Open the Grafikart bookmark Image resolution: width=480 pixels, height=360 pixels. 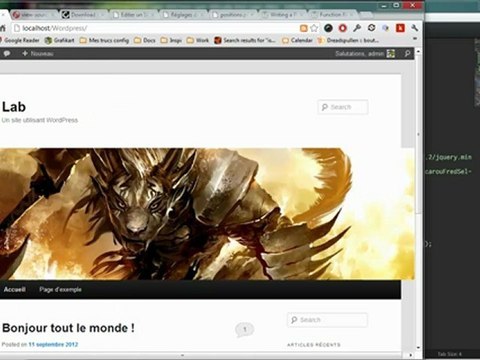click(x=60, y=40)
